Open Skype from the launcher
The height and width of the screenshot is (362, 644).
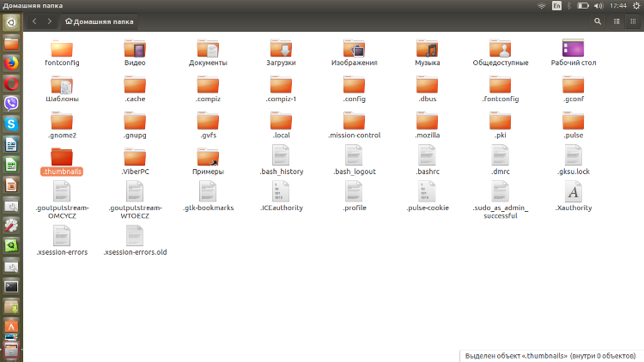point(11,124)
